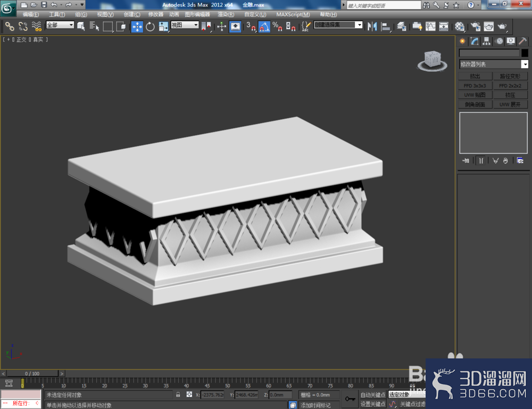This screenshot has width=532, height=409.
Task: Click the Align tool icon
Action: coord(386,26)
